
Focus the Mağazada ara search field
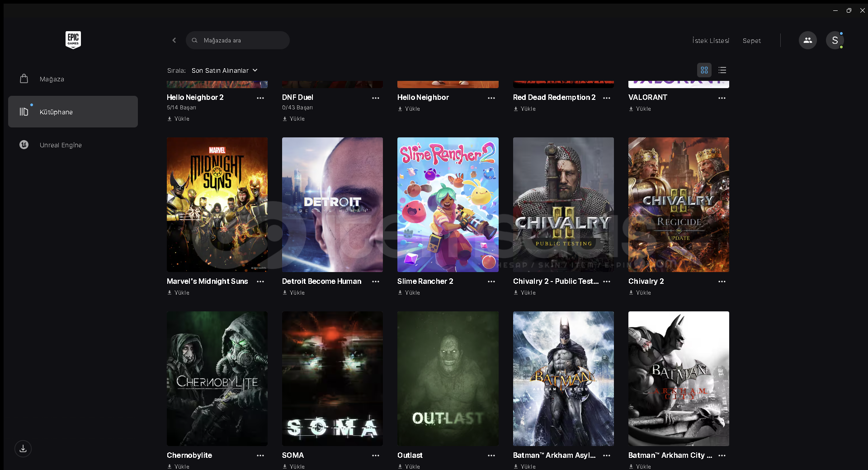tap(238, 40)
